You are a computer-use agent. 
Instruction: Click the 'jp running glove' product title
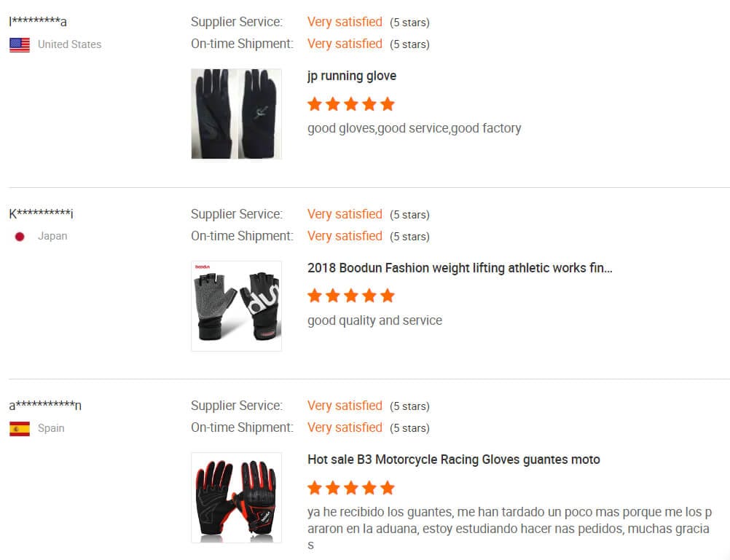point(352,76)
